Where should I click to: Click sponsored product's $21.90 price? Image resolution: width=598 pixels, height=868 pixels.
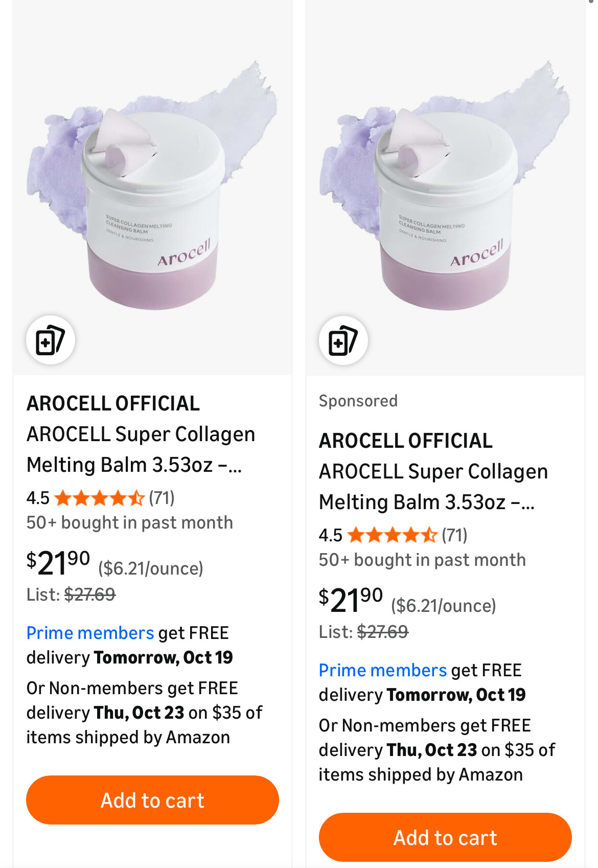[351, 600]
